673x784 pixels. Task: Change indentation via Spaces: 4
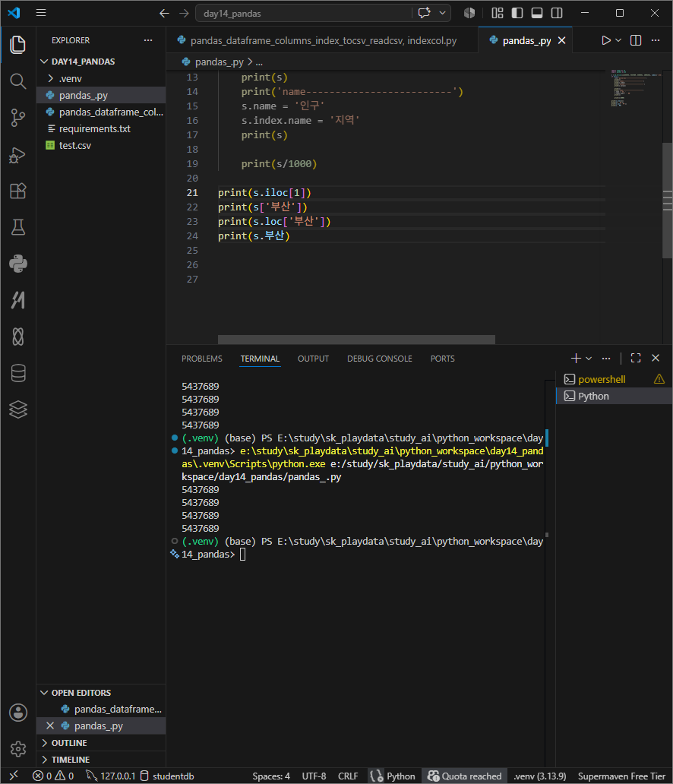271,776
